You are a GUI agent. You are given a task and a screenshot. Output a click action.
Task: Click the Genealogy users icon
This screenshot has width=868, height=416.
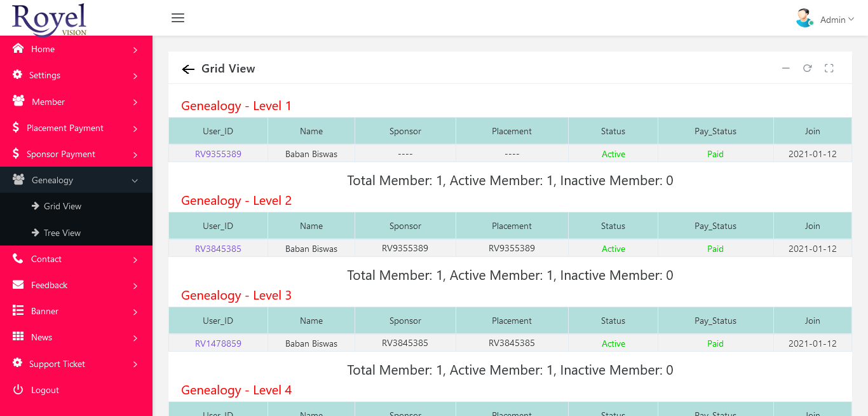[x=18, y=179]
